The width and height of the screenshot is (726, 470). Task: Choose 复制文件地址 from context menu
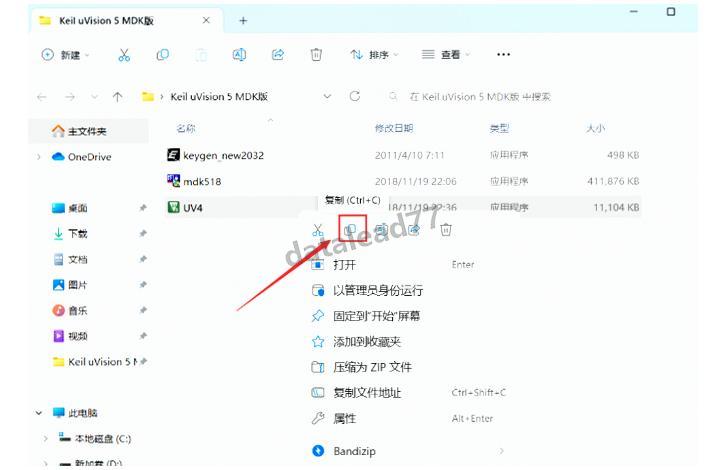[x=367, y=393]
